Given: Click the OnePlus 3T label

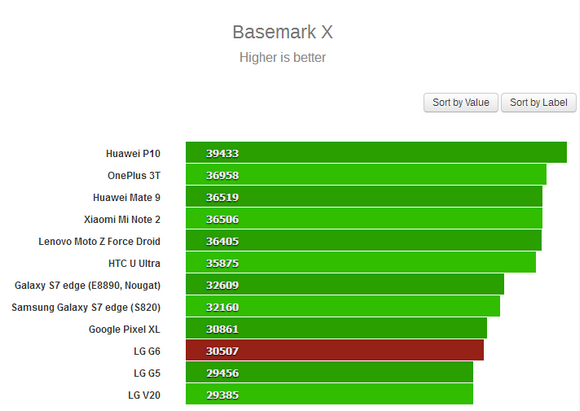Looking at the screenshot, I should point(134,175).
